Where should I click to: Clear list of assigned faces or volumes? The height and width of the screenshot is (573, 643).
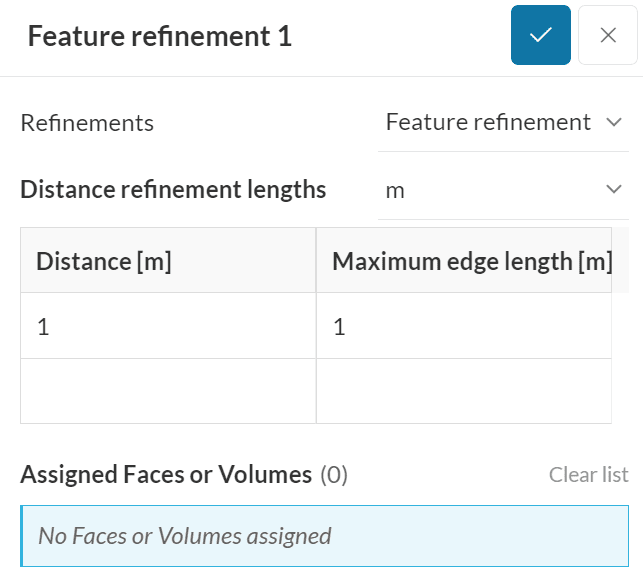588,475
